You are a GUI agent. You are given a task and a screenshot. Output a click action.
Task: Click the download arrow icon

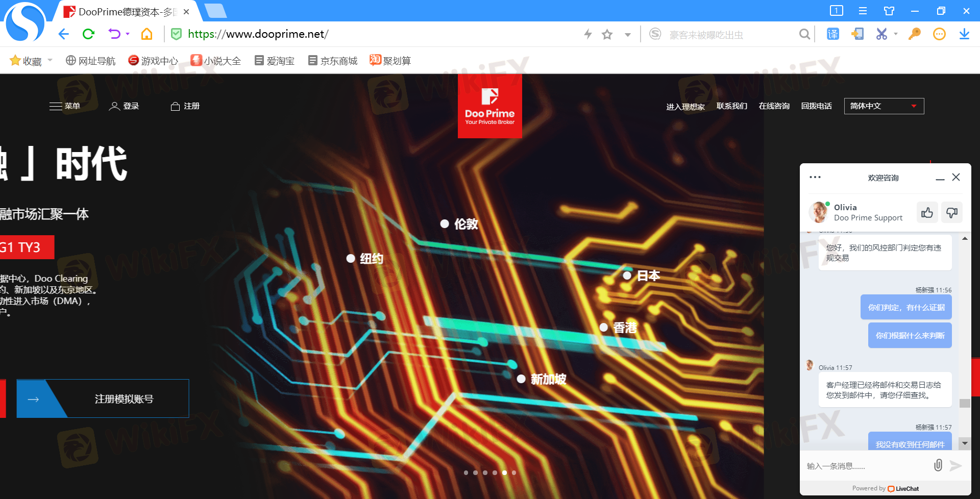click(964, 34)
